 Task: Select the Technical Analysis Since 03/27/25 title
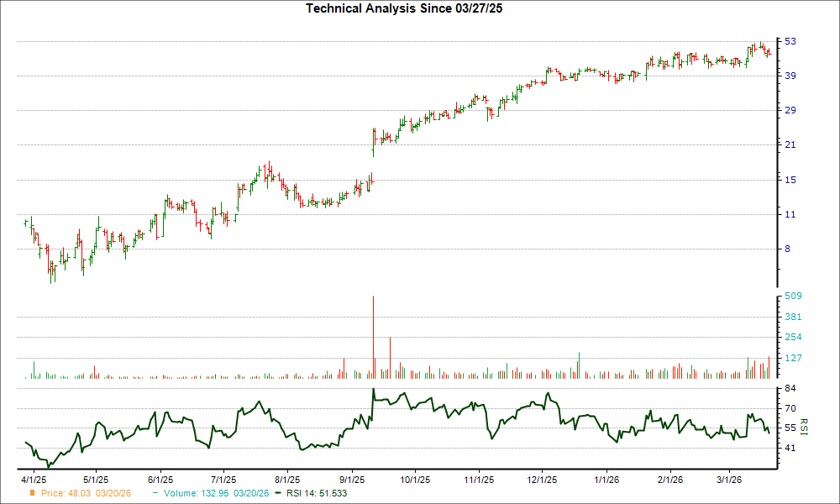[404, 10]
